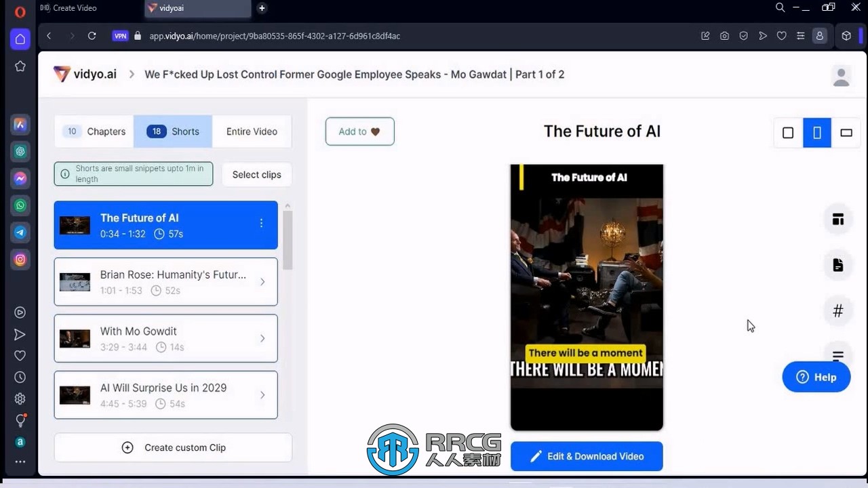Click Edit & Download Video
Image resolution: width=868 pixels, height=488 pixels.
(587, 456)
